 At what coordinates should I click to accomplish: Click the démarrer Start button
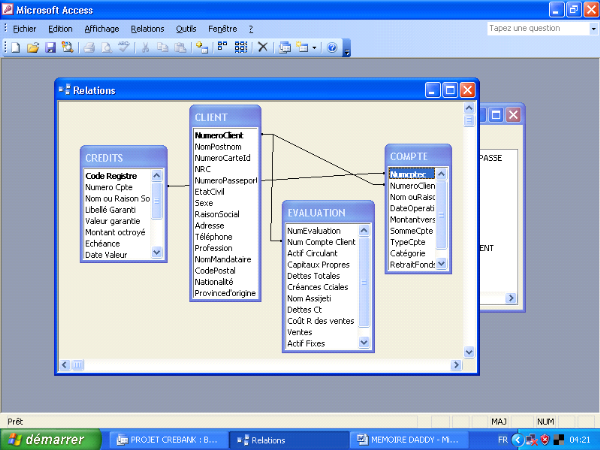50,439
